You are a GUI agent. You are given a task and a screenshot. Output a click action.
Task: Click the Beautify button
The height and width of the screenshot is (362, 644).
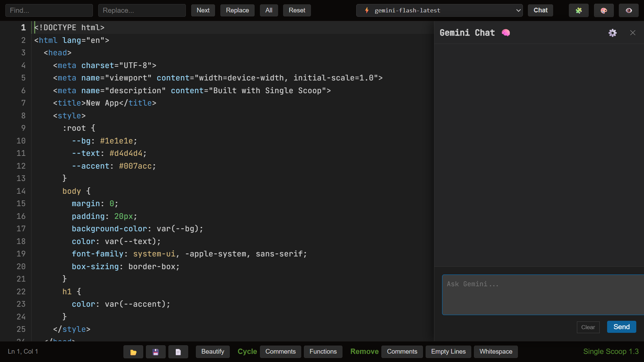(x=213, y=352)
